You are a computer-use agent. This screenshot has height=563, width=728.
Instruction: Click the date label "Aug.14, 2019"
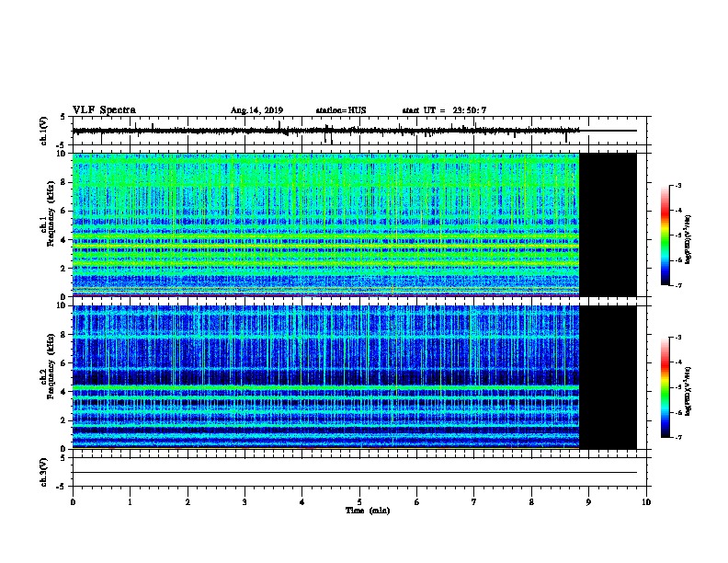pyautogui.click(x=256, y=110)
